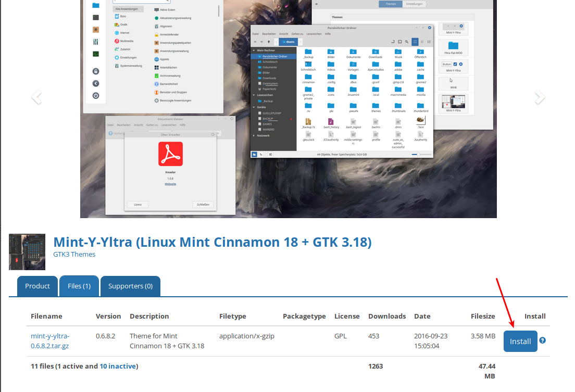The height and width of the screenshot is (392, 575).
Task: Collapse the Geräte section in preview sidebar
Action: tap(254, 107)
